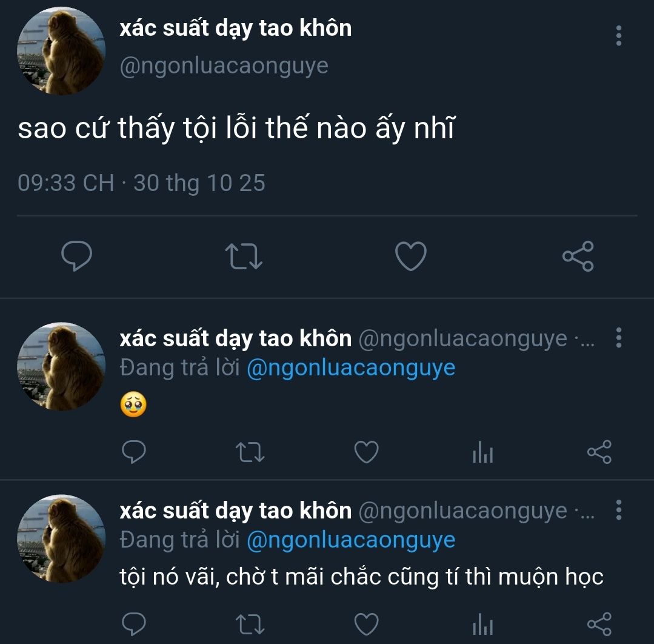Like the crying emoji reply
This screenshot has width=654, height=644.
[x=366, y=452]
